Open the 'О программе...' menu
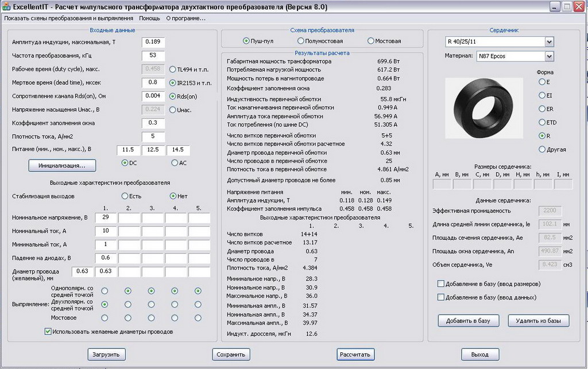The width and height of the screenshot is (588, 369). point(185,18)
